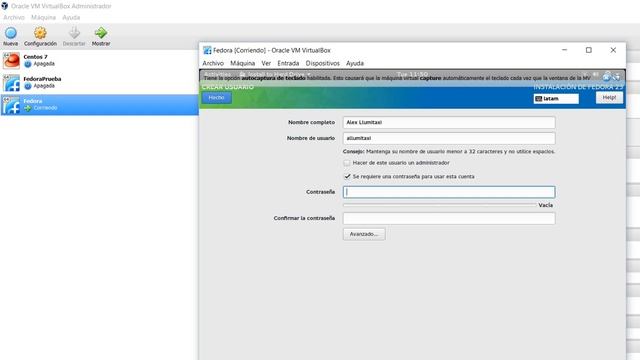Select the running Fedora machine icon

[x=11, y=105]
